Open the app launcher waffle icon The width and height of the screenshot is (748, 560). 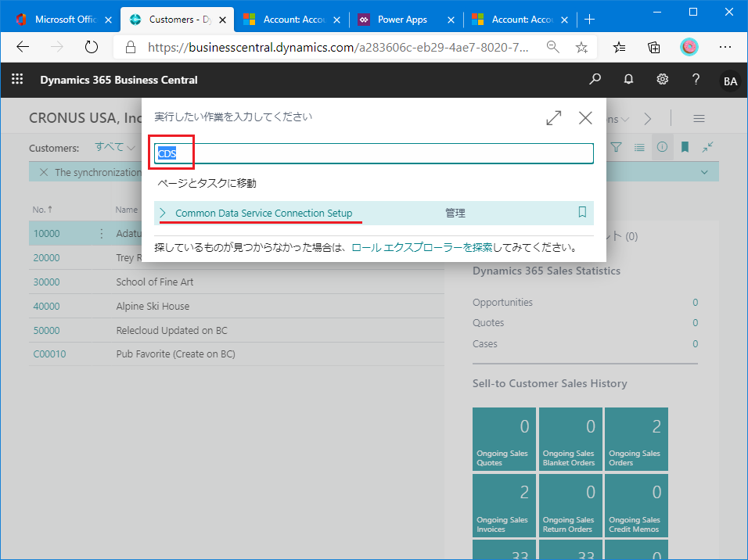17,79
